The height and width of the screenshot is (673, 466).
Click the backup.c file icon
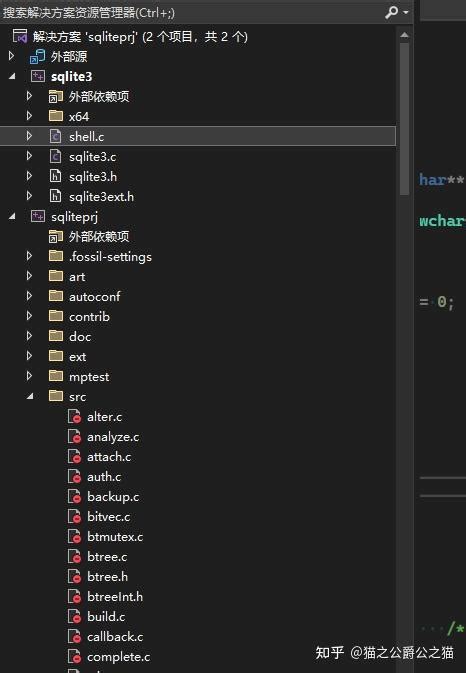pyautogui.click(x=74, y=497)
